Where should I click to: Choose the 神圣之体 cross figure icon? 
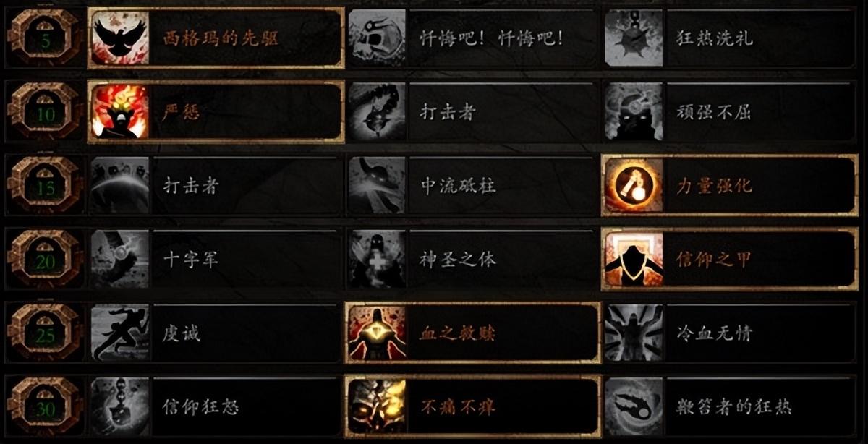pyautogui.click(x=377, y=260)
